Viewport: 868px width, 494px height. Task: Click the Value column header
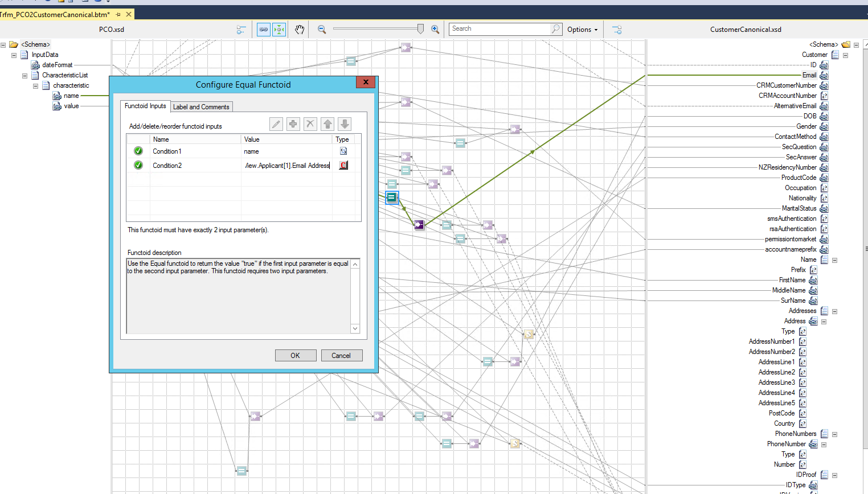287,139
